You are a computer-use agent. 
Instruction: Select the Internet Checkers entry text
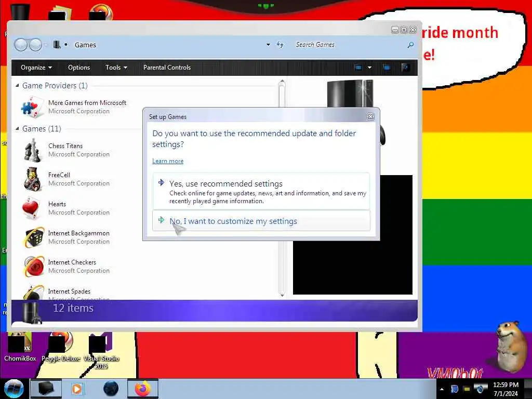pyautogui.click(x=72, y=262)
